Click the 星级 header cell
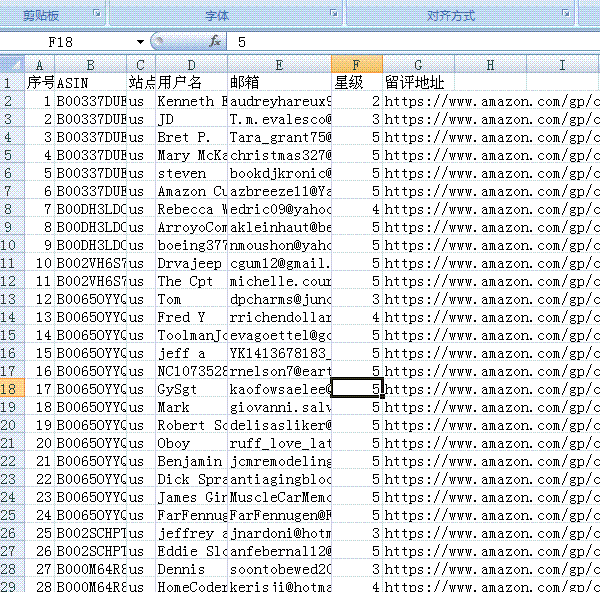Image resolution: width=600 pixels, height=600 pixels. click(357, 83)
